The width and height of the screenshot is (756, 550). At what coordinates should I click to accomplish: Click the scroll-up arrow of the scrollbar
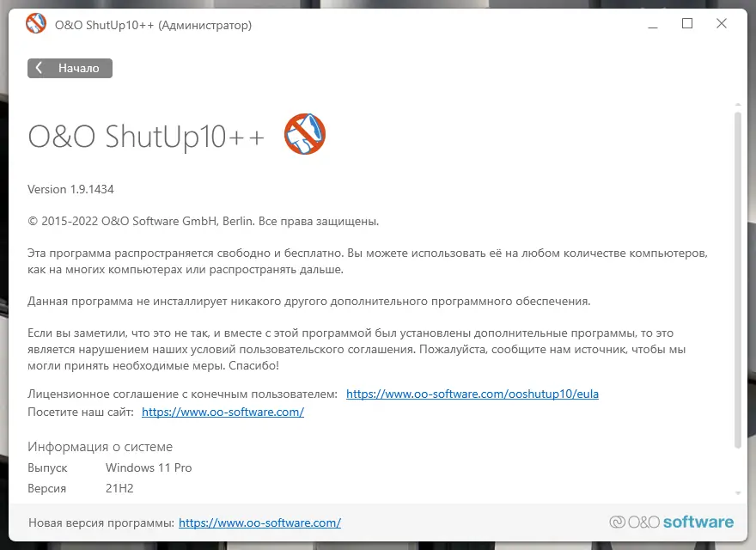pos(738,105)
